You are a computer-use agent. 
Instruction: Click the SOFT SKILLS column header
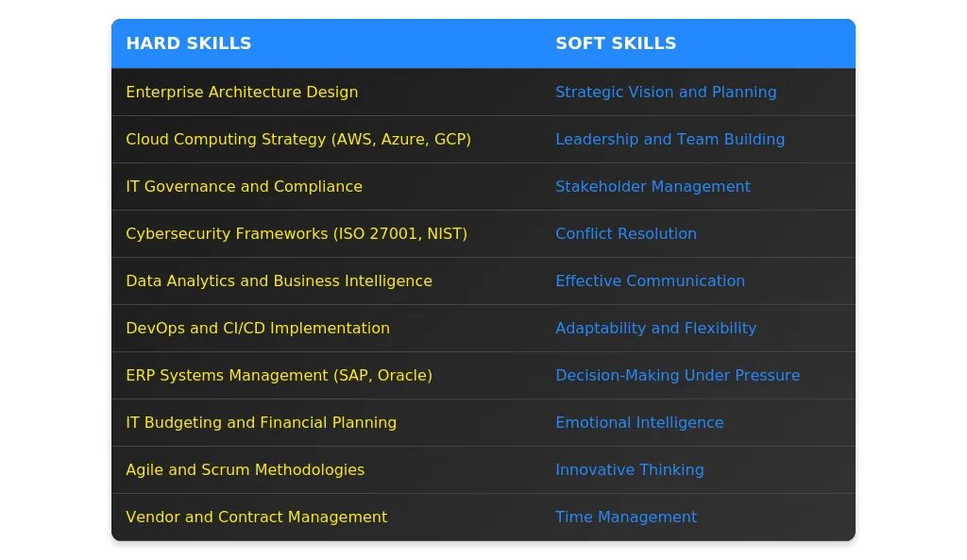pyautogui.click(x=616, y=43)
